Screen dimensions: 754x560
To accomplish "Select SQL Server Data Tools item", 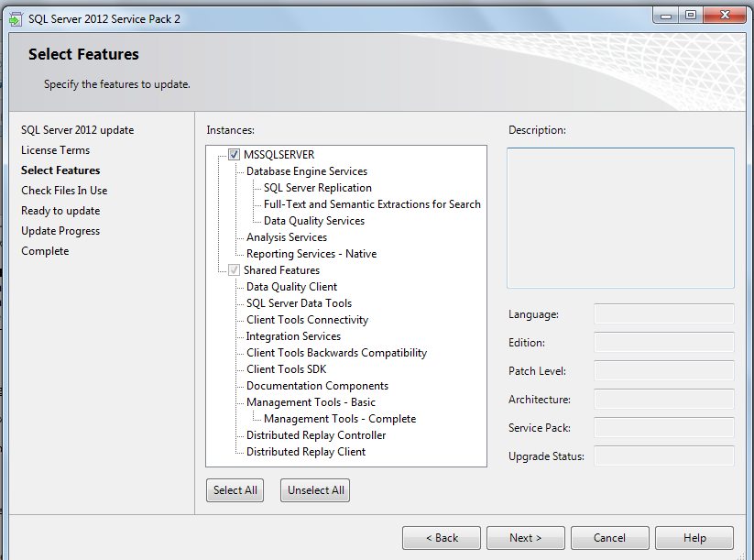I will [x=299, y=303].
